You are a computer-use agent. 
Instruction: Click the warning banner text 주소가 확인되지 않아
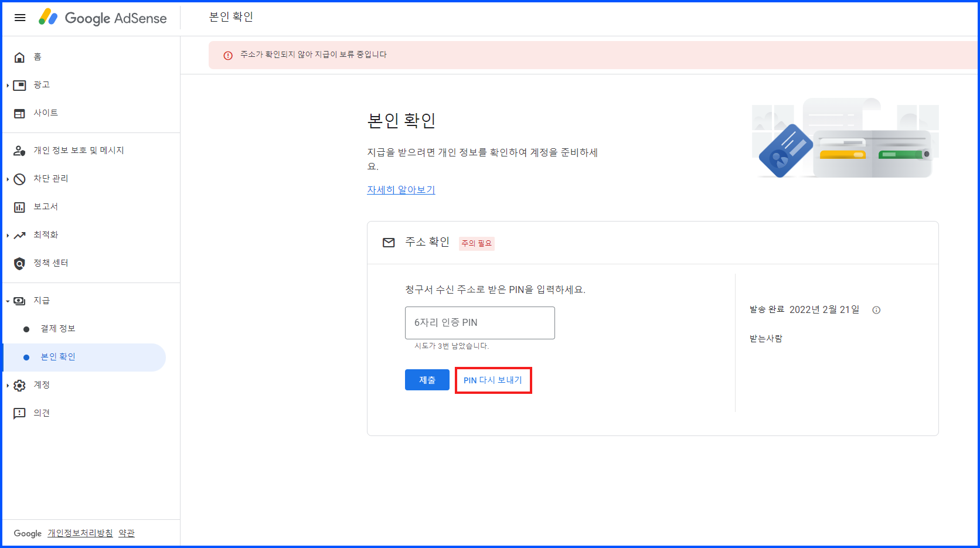click(x=314, y=55)
